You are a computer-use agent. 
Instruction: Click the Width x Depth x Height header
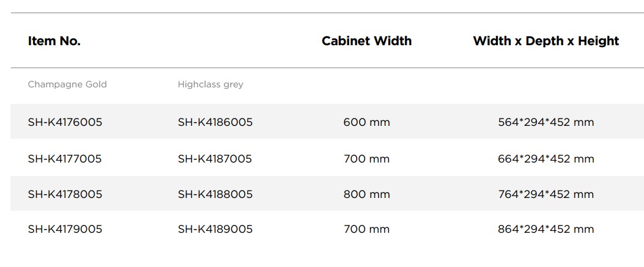(546, 41)
